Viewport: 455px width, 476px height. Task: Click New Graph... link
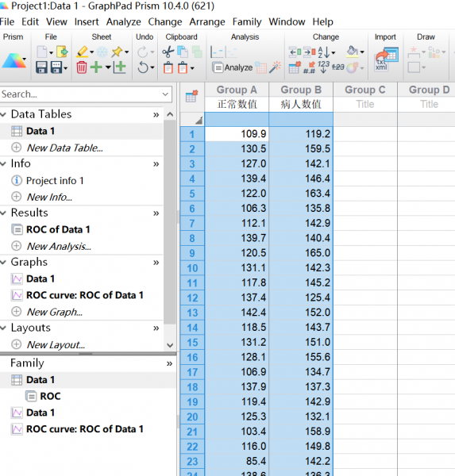(55, 312)
